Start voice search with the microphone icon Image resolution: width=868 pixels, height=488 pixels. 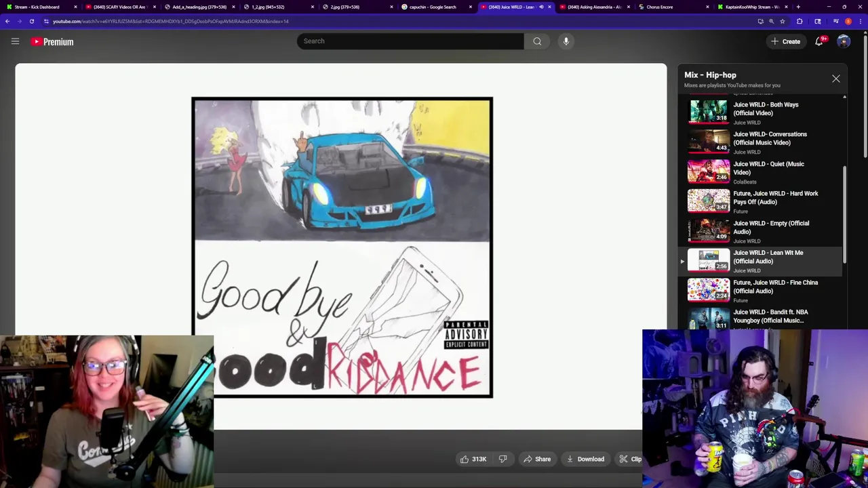[x=566, y=41]
